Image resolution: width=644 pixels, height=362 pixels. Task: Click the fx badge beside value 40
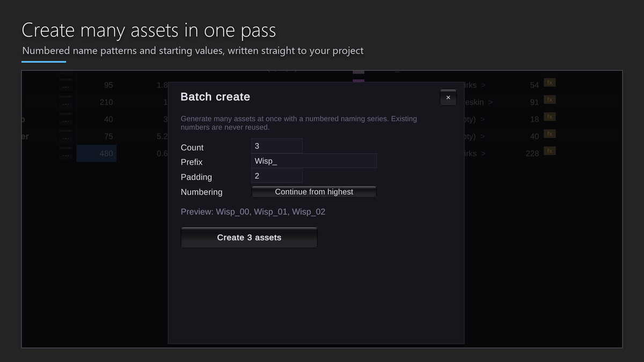coord(550,134)
